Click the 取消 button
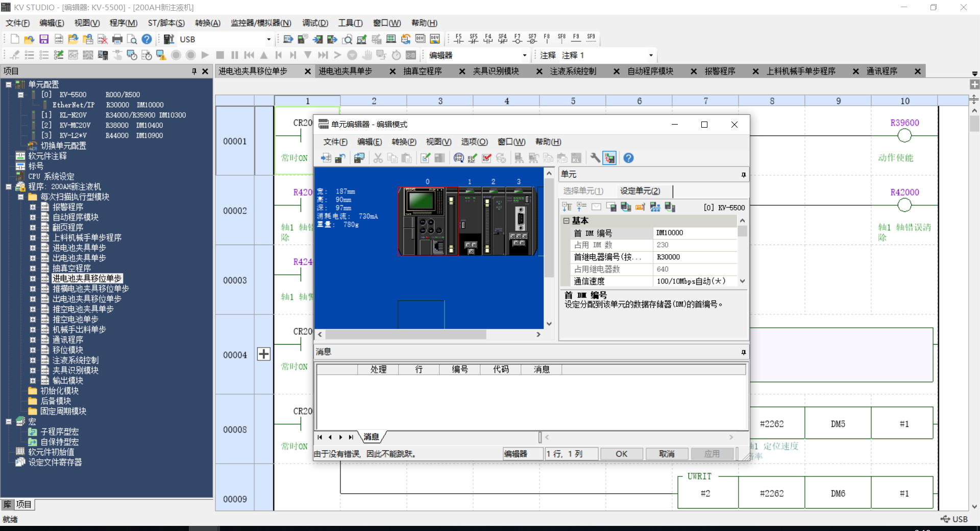Image resolution: width=980 pixels, height=531 pixels. coord(666,454)
